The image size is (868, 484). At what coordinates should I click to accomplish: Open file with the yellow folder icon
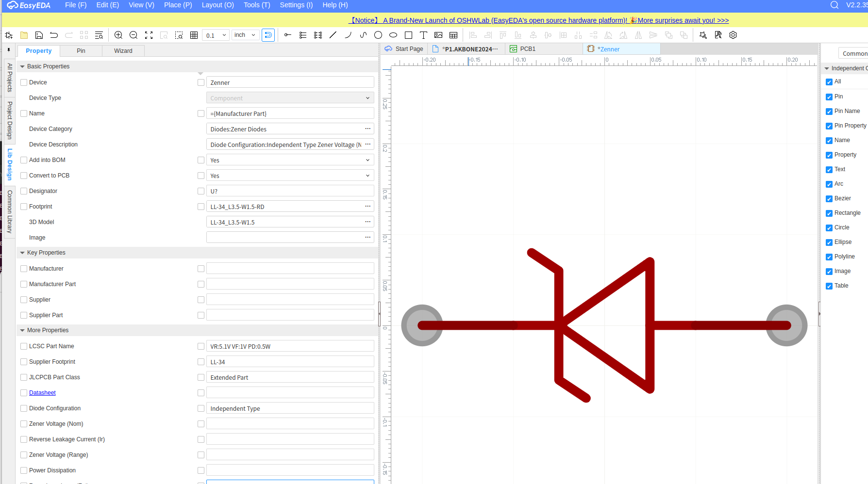click(x=24, y=35)
